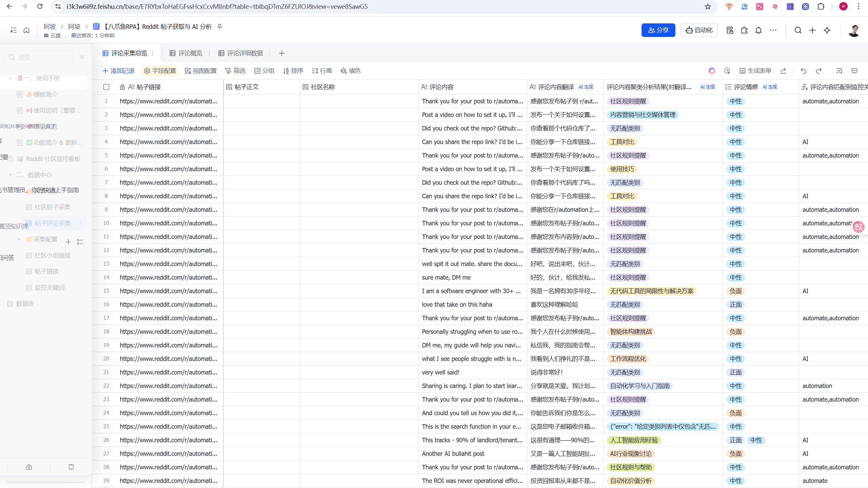Bookmark page with browser star icon
The image size is (868, 488).
click(x=707, y=6)
